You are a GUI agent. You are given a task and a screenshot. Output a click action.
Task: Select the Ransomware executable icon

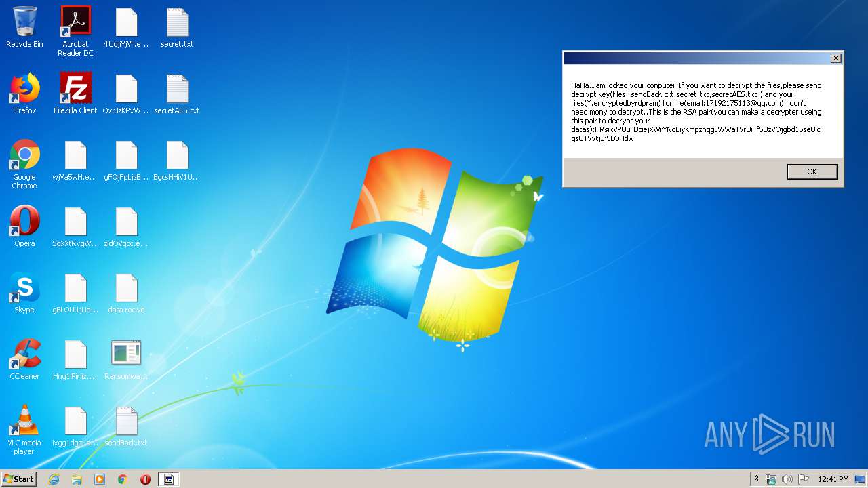126,359
